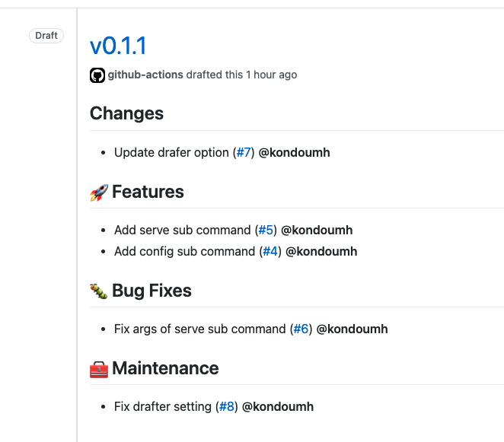Click @kondoumh on Fix args line

(x=352, y=329)
